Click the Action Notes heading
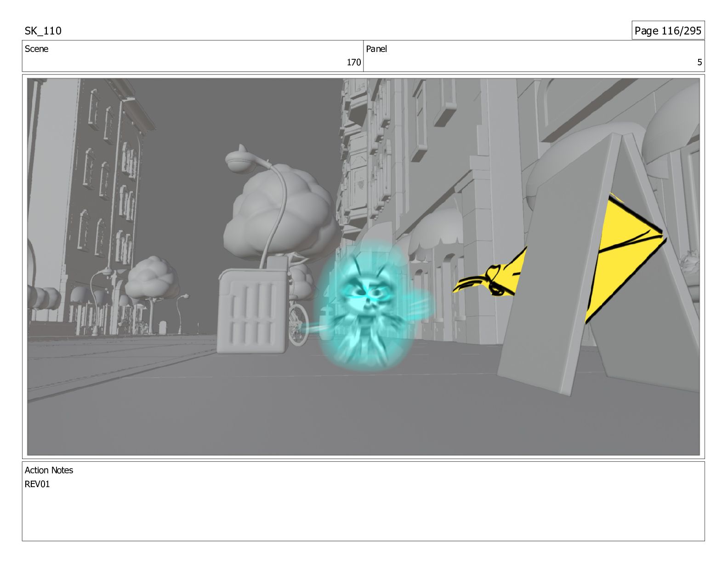The width and height of the screenshot is (728, 563). [49, 470]
